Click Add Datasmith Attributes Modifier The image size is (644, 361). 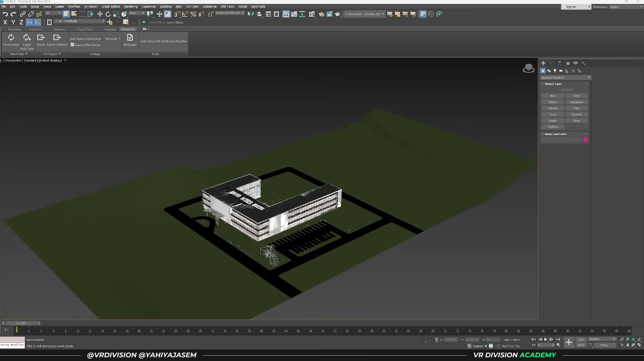(164, 41)
